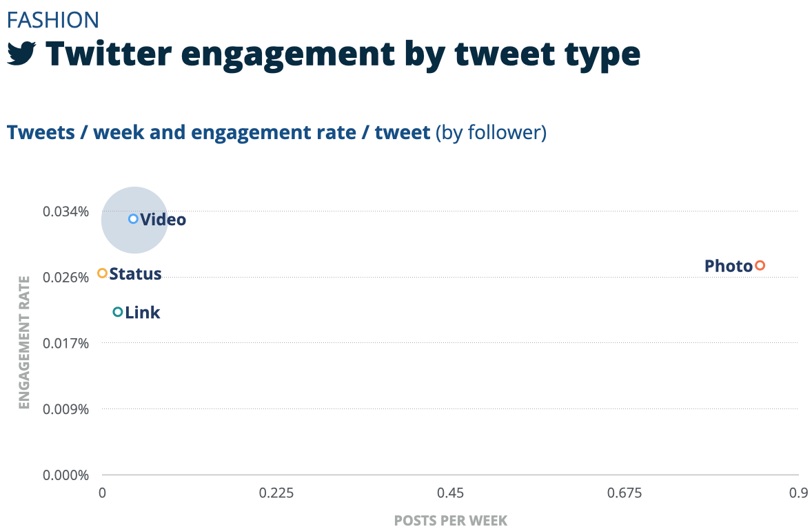
Task: Click the Status data point marker
Action: point(103,273)
